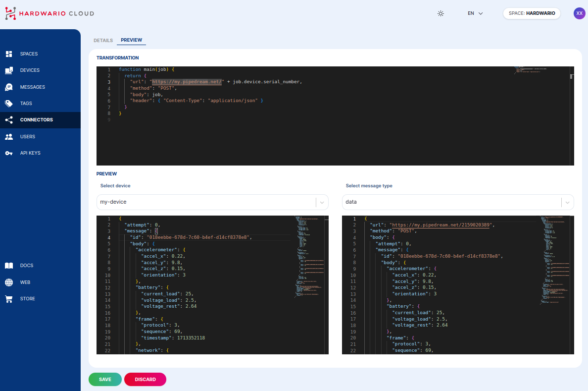Click the Users people icon
Viewport: 588px width, 391px height.
(9, 137)
